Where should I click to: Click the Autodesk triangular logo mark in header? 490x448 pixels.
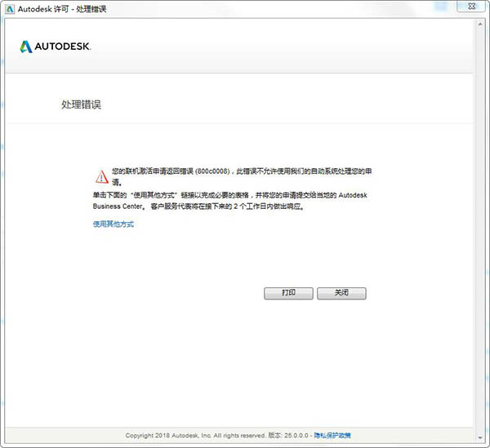click(x=25, y=47)
